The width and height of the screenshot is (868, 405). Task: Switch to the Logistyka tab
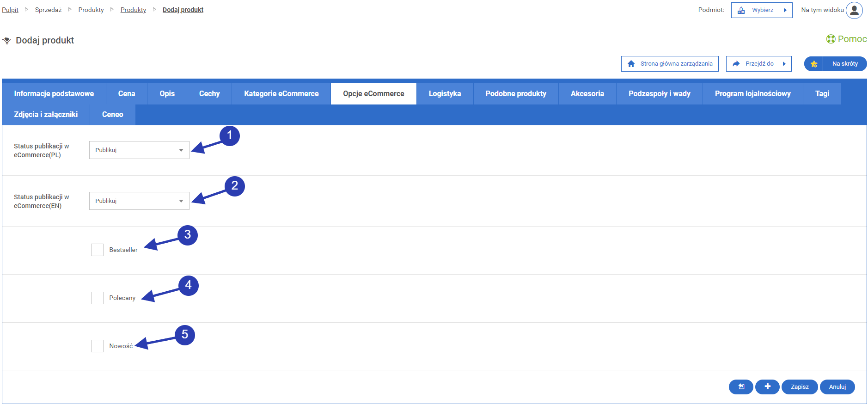[x=445, y=94]
